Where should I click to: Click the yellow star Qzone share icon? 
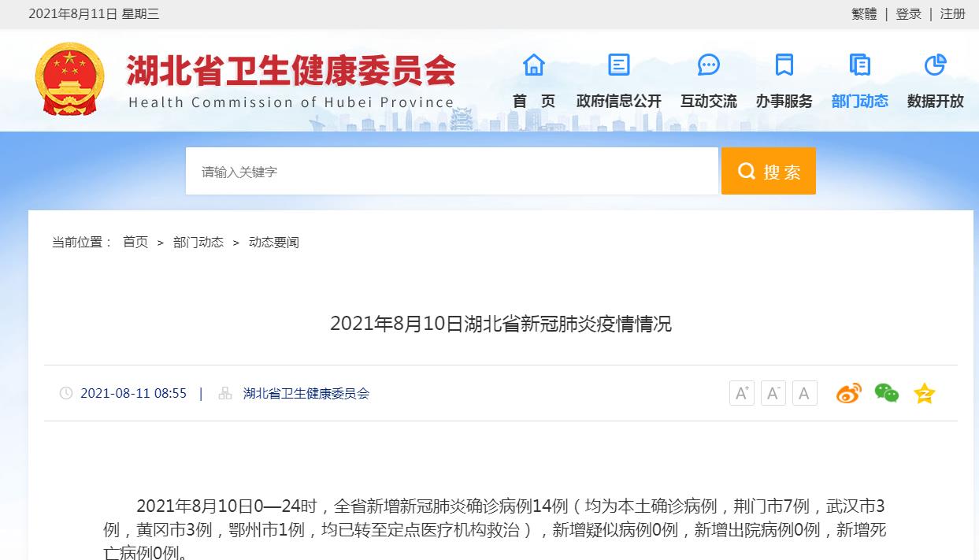(924, 393)
